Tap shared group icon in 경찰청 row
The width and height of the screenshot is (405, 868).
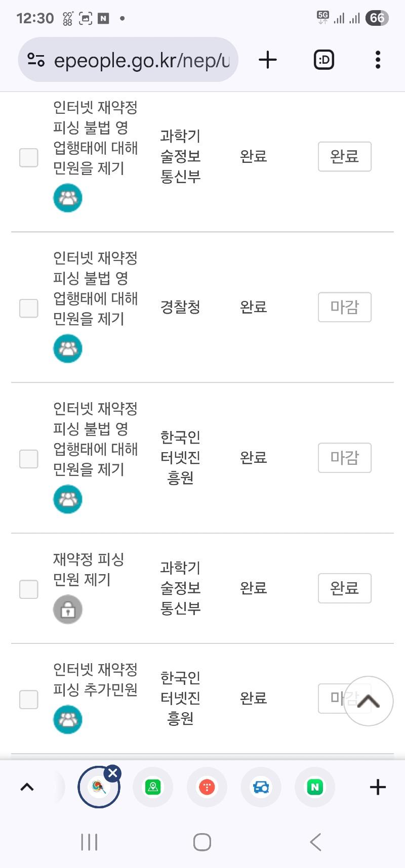(x=68, y=349)
